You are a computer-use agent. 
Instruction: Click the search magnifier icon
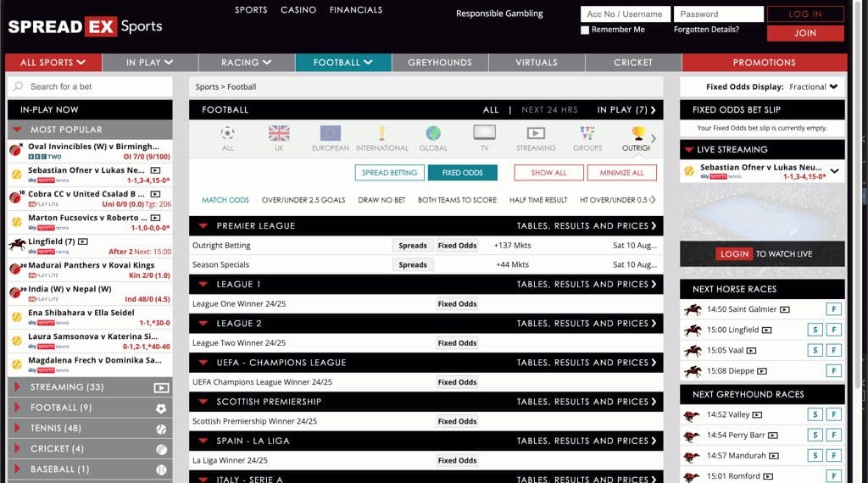[19, 86]
